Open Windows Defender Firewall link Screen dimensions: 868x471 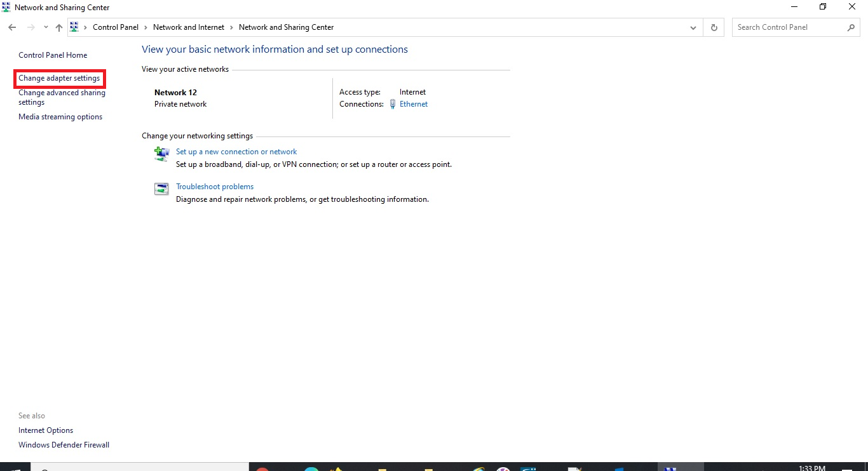(64, 445)
